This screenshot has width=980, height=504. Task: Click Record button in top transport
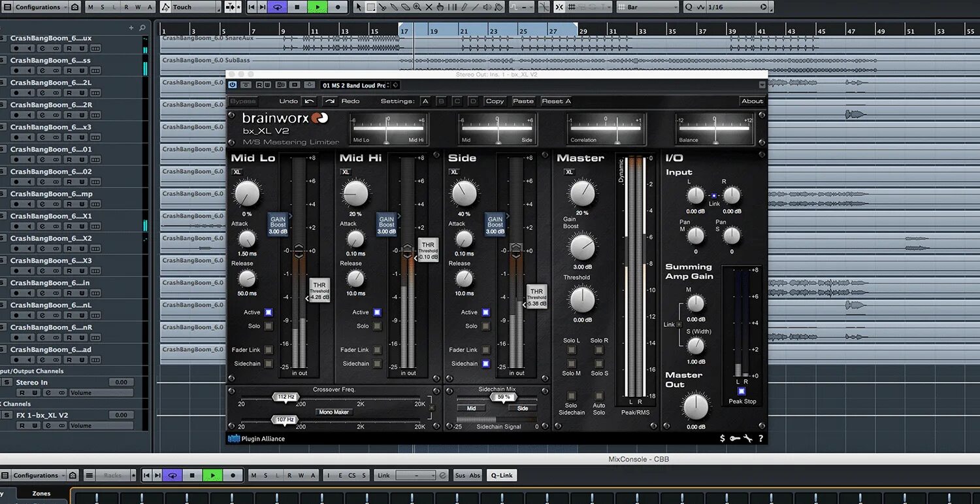338,7
